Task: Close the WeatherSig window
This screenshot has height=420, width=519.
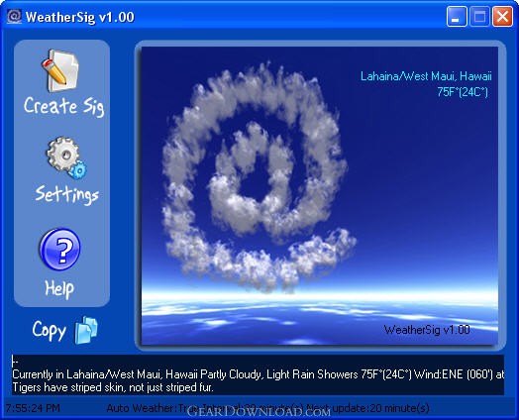Action: pos(502,17)
